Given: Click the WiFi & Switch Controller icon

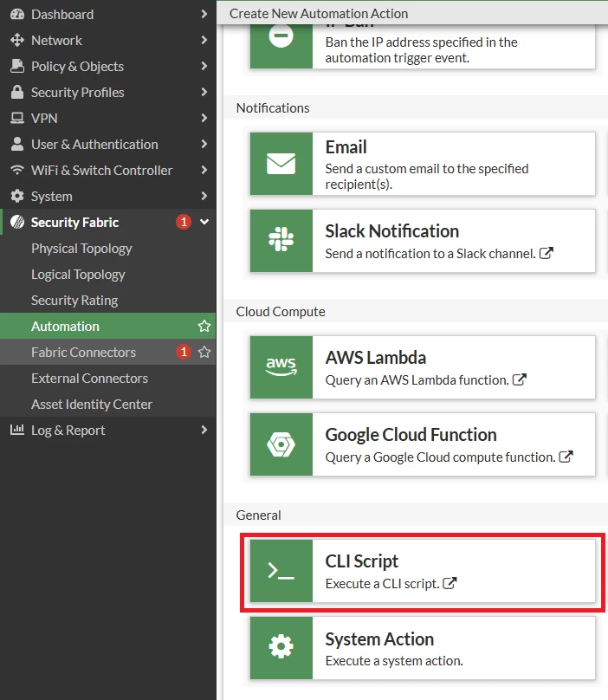Looking at the screenshot, I should pyautogui.click(x=17, y=170).
